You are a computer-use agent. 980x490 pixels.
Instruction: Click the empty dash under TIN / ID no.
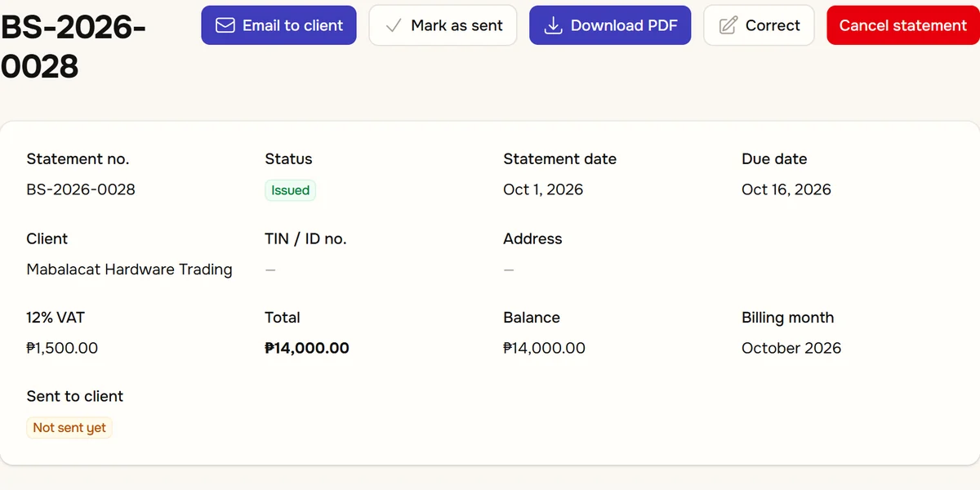pyautogui.click(x=270, y=269)
